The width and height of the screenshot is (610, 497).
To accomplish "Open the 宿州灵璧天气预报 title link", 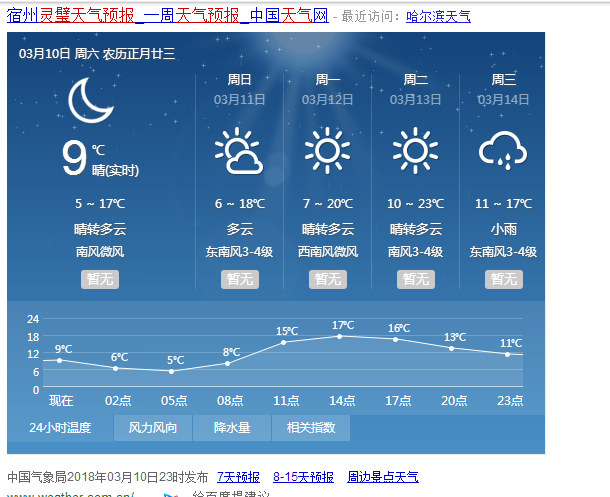I will coord(168,16).
